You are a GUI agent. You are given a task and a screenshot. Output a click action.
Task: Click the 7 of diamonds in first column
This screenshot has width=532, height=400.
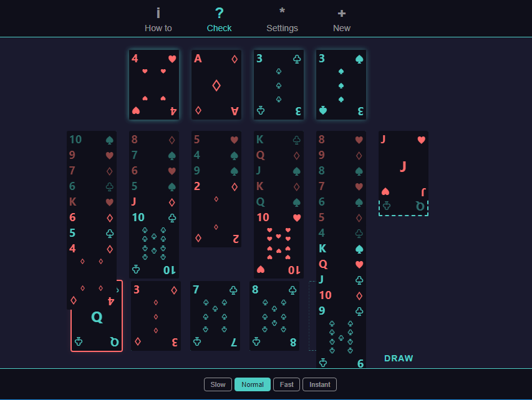92,171
